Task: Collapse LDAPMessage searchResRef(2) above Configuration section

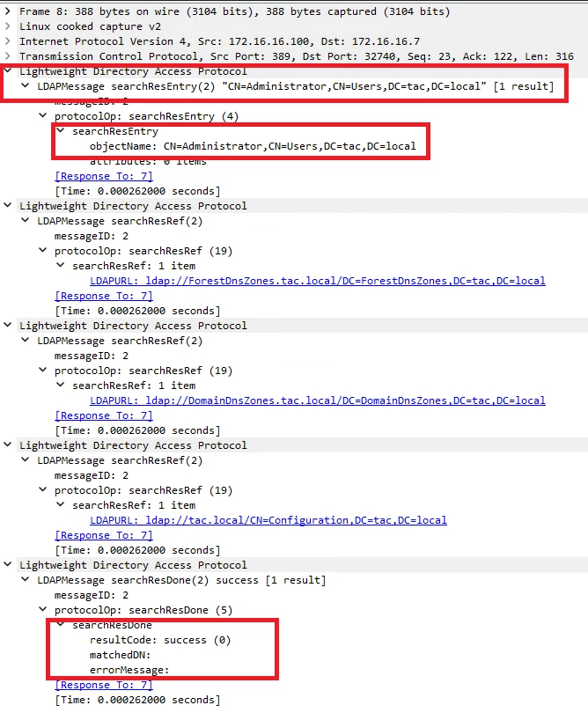Action: [x=26, y=460]
